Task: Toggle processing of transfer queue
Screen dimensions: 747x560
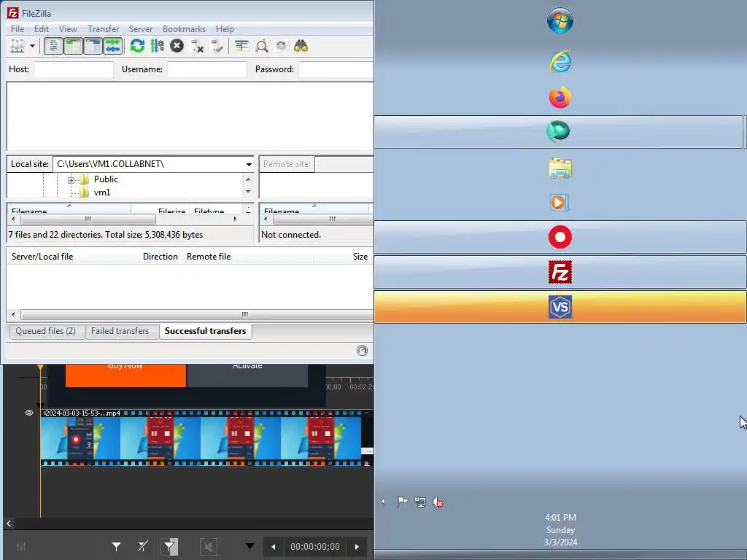Action: click(158, 46)
